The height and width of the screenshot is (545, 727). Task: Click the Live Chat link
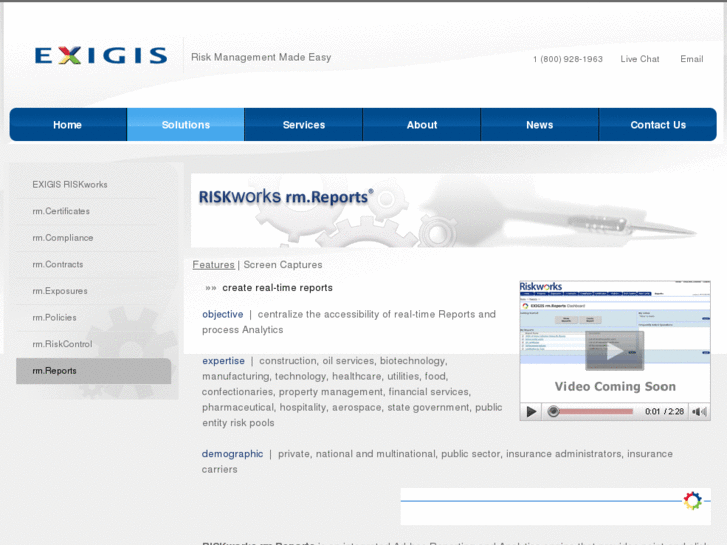tap(640, 59)
